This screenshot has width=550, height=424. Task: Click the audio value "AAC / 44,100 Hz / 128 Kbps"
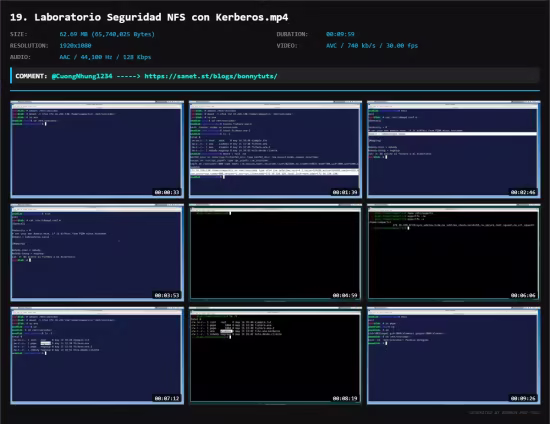[x=105, y=57]
